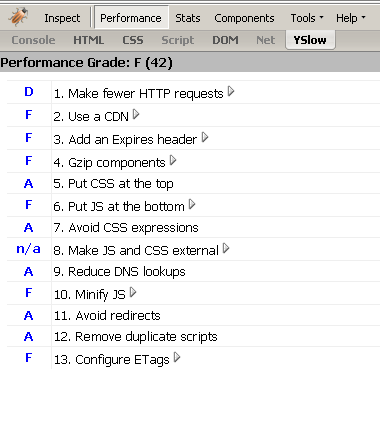Click the F grade for Gzip components

tap(29, 161)
